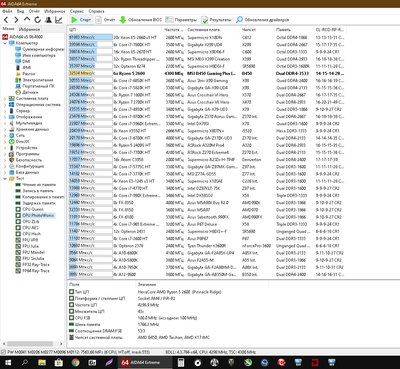Click Обновления BIOS in the toolbar

click(x=141, y=20)
